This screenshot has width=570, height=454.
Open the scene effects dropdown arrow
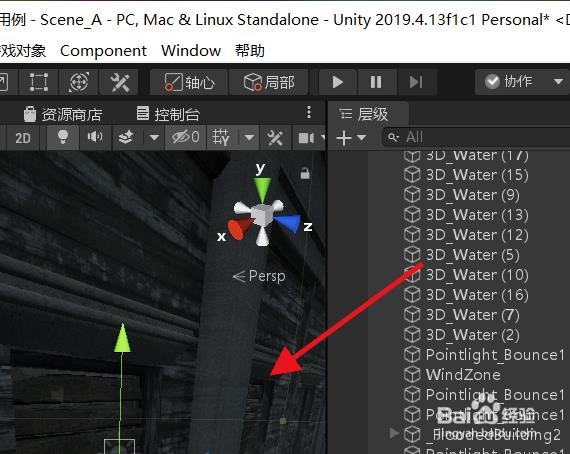click(x=154, y=137)
